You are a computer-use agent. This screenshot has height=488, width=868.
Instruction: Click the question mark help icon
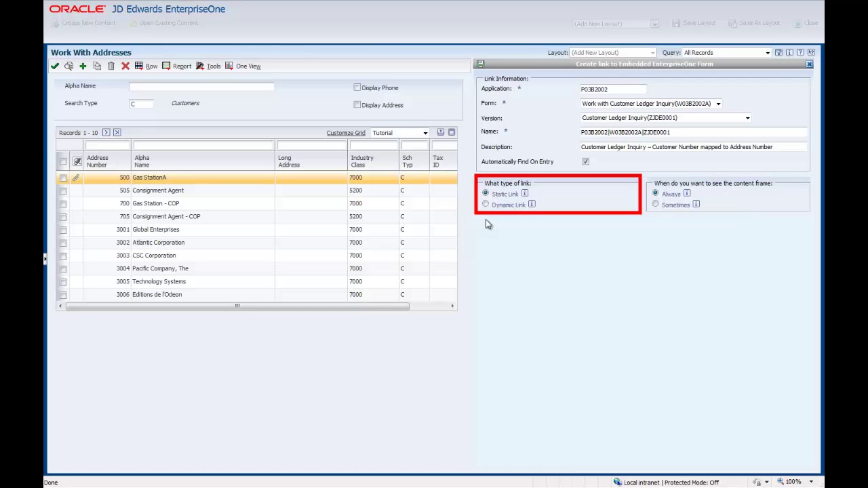click(x=800, y=52)
